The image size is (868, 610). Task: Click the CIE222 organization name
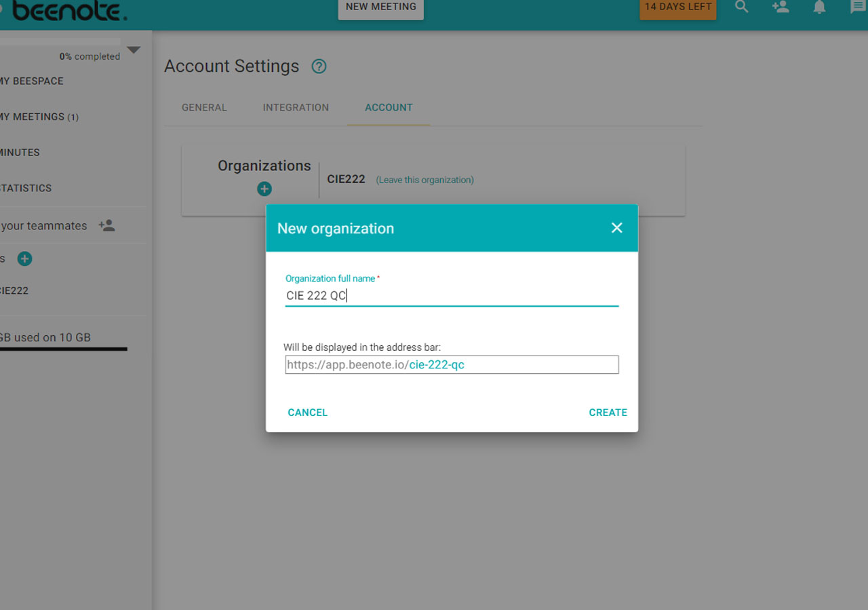(x=346, y=179)
